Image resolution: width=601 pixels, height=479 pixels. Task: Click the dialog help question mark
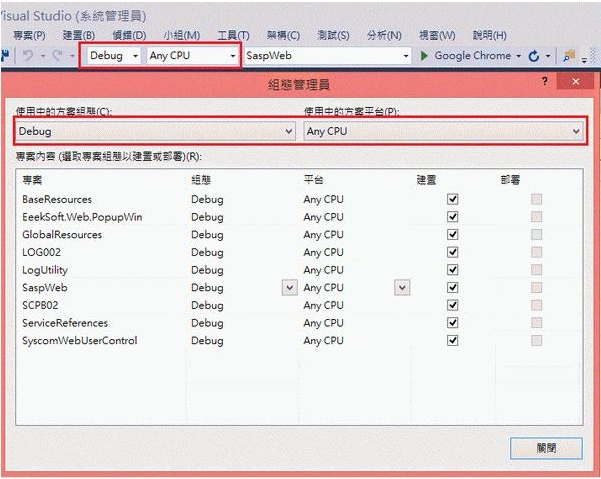click(545, 81)
